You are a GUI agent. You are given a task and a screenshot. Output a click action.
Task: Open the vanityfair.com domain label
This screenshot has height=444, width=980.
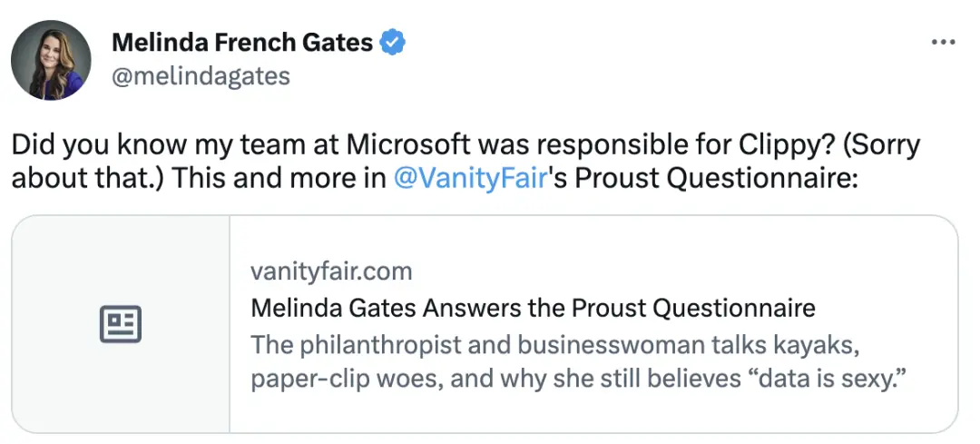click(331, 271)
